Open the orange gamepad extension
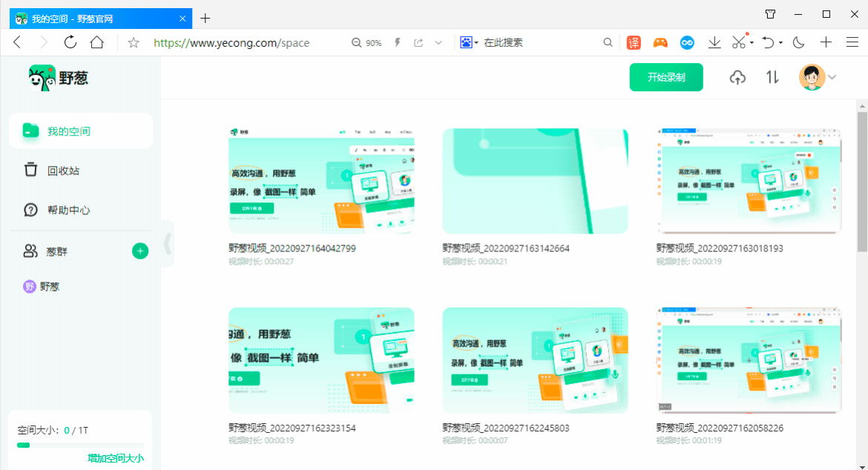868x470 pixels. pyautogui.click(x=660, y=42)
